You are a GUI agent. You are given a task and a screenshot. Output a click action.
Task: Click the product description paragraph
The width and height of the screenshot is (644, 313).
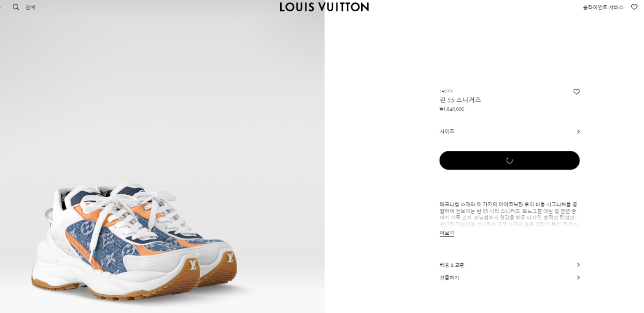509,214
